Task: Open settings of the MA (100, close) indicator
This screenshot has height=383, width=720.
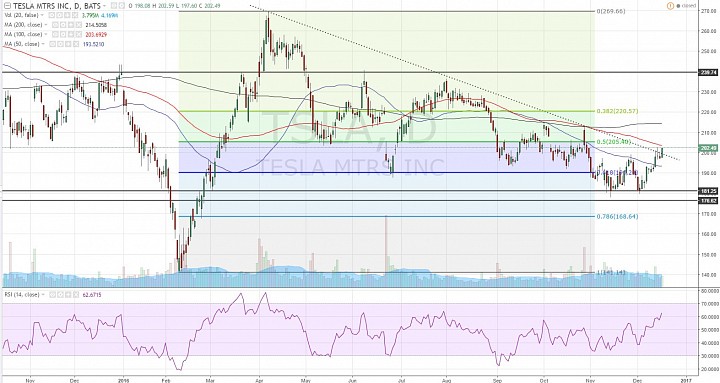Action: coord(63,34)
